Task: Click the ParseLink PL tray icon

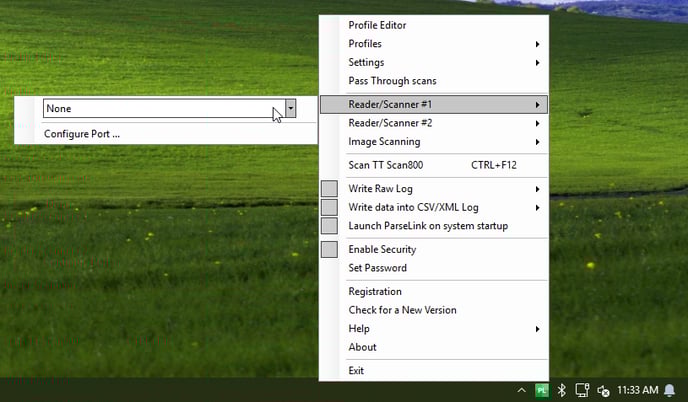Action: pyautogui.click(x=542, y=390)
